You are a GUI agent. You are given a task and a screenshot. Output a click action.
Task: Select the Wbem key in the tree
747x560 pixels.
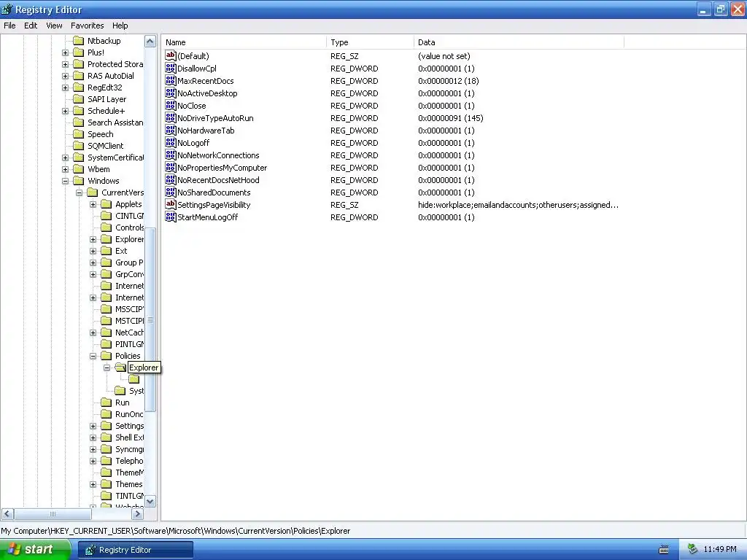pos(98,169)
